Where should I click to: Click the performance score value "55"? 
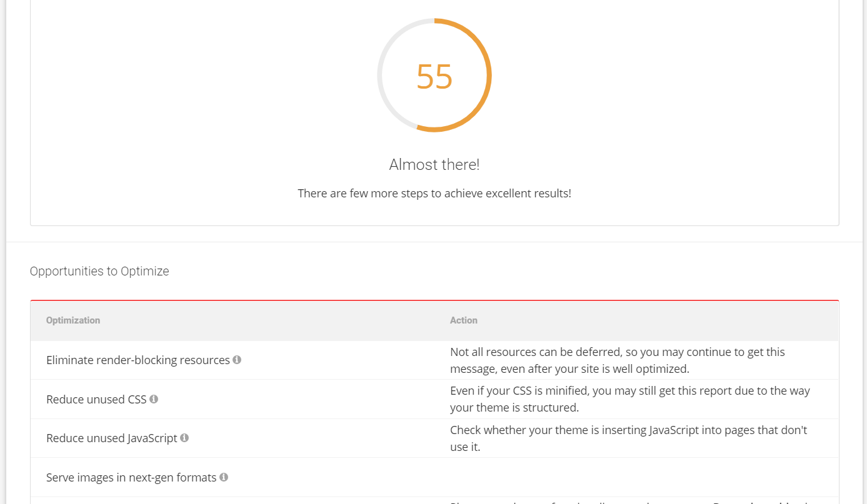(x=434, y=76)
